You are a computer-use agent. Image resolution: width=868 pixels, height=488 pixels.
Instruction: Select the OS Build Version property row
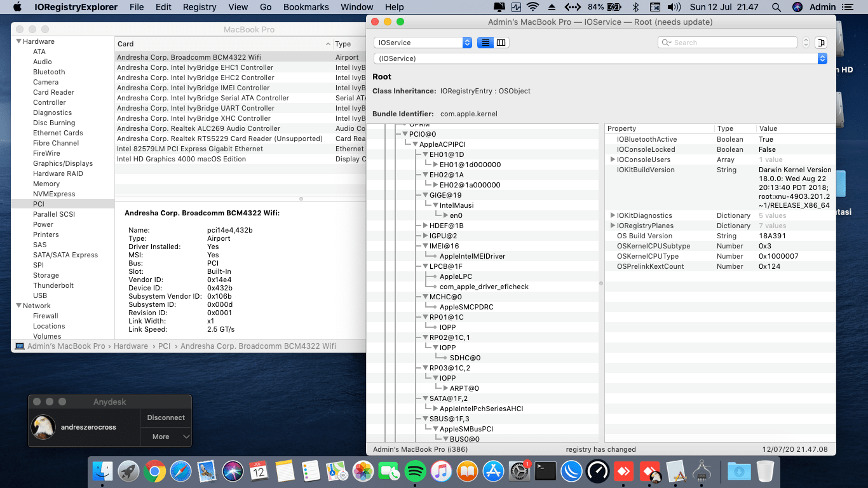coord(721,236)
